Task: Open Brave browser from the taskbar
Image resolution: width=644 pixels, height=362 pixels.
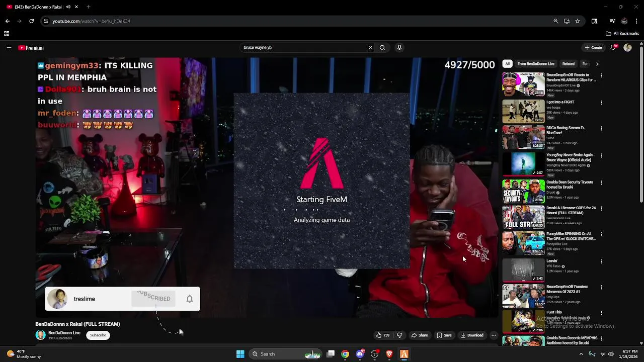Action: pyautogui.click(x=389, y=354)
